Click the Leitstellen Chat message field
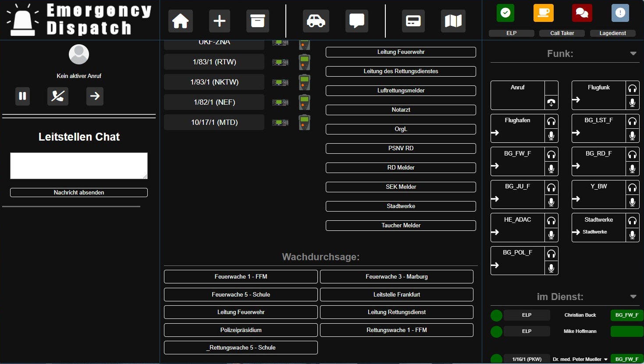The height and width of the screenshot is (364, 644). 79,166
